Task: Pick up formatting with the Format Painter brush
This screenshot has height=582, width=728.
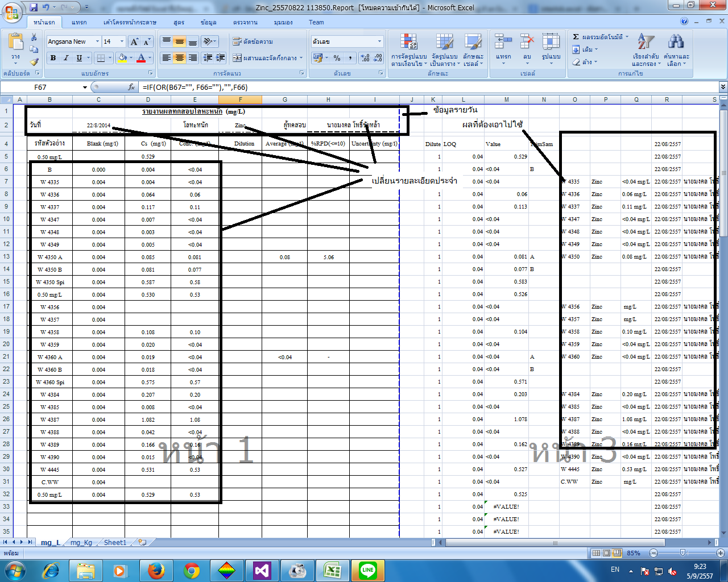Action: 34,62
